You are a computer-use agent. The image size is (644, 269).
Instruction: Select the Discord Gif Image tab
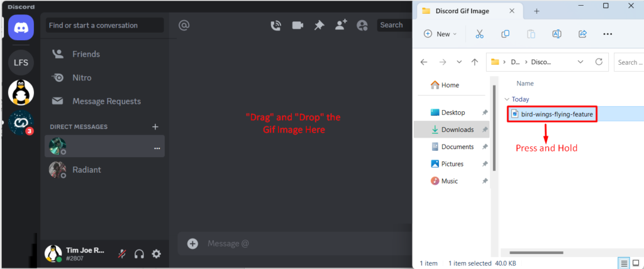[x=469, y=11]
